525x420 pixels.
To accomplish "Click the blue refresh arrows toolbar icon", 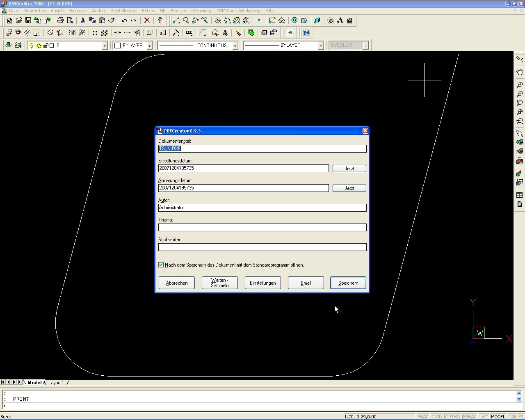I will [x=306, y=33].
